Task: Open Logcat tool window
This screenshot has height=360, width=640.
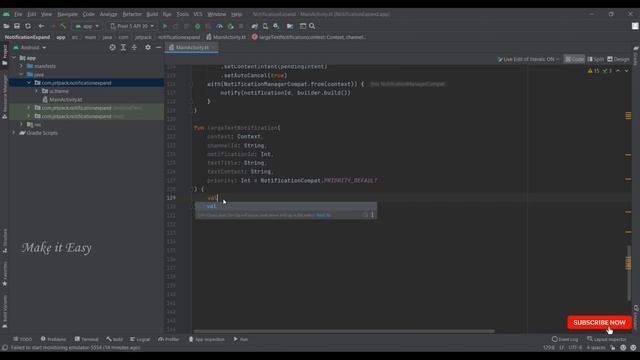Action: tap(140, 339)
